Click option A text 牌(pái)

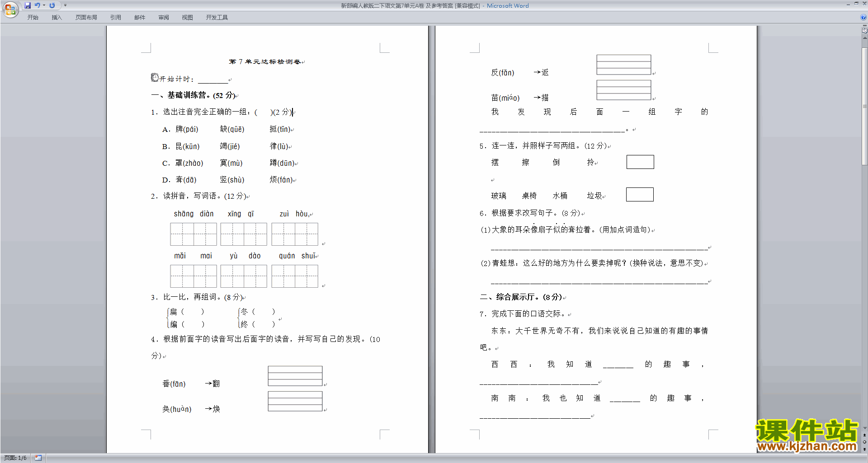click(187, 129)
